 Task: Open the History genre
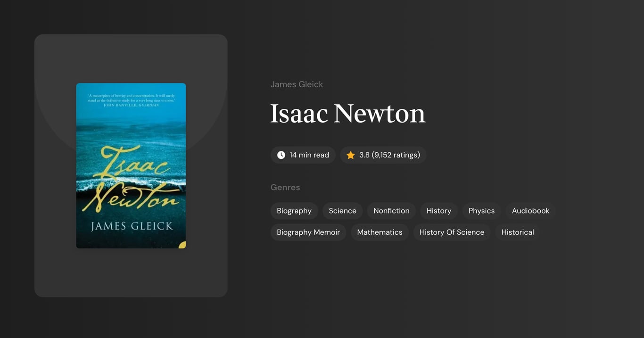[x=438, y=211]
